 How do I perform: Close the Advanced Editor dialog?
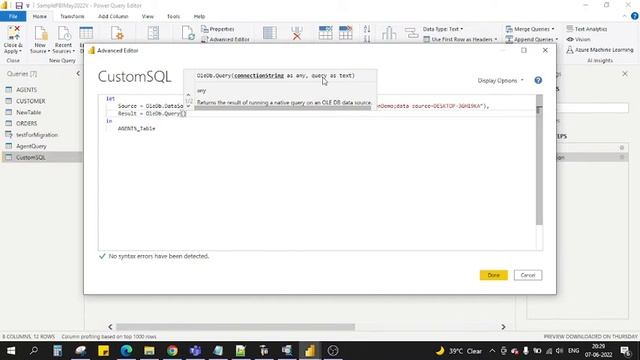click(x=545, y=50)
